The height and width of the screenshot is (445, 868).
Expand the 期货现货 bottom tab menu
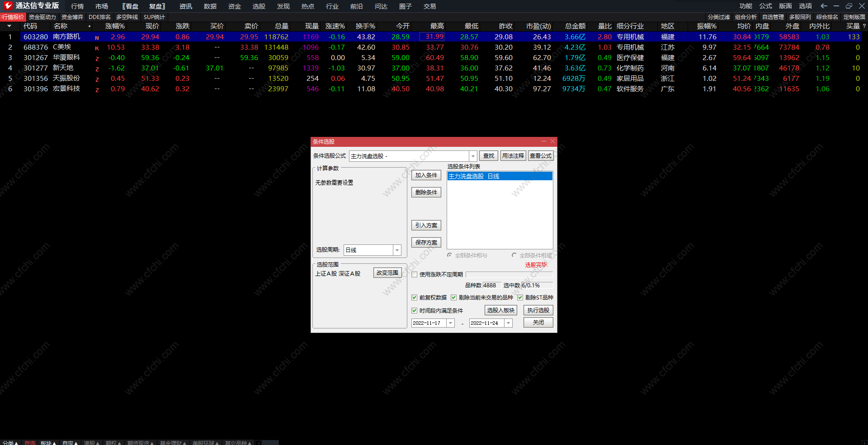141,443
